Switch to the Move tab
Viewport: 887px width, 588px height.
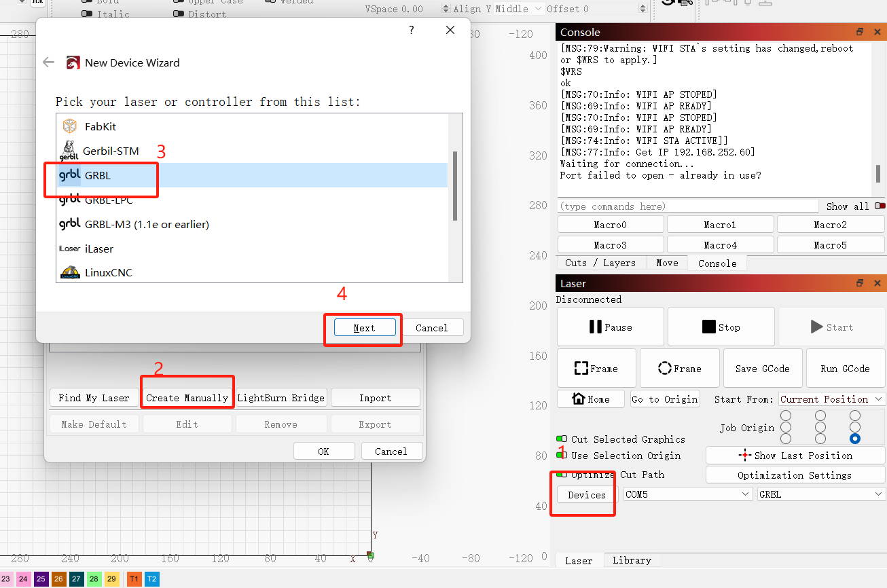coord(666,263)
